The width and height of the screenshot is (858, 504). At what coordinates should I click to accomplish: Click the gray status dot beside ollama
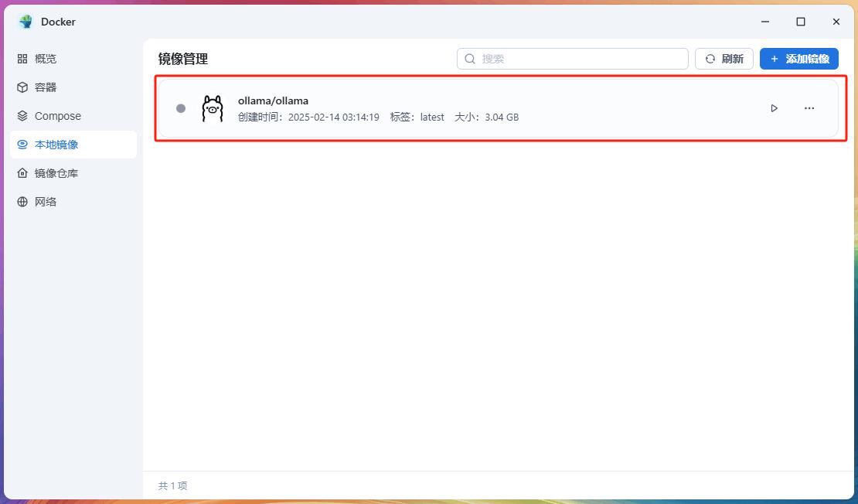pyautogui.click(x=181, y=109)
